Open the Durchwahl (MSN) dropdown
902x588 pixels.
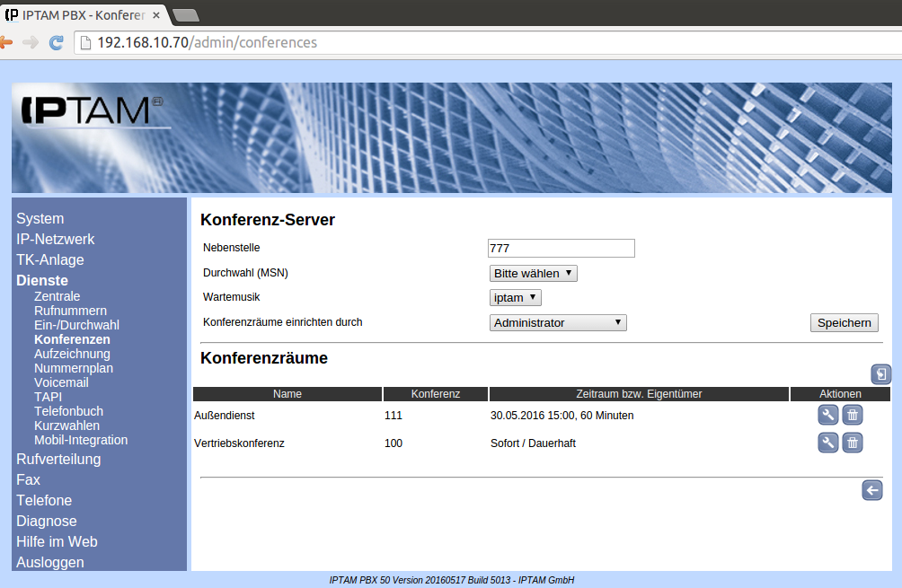click(x=533, y=273)
